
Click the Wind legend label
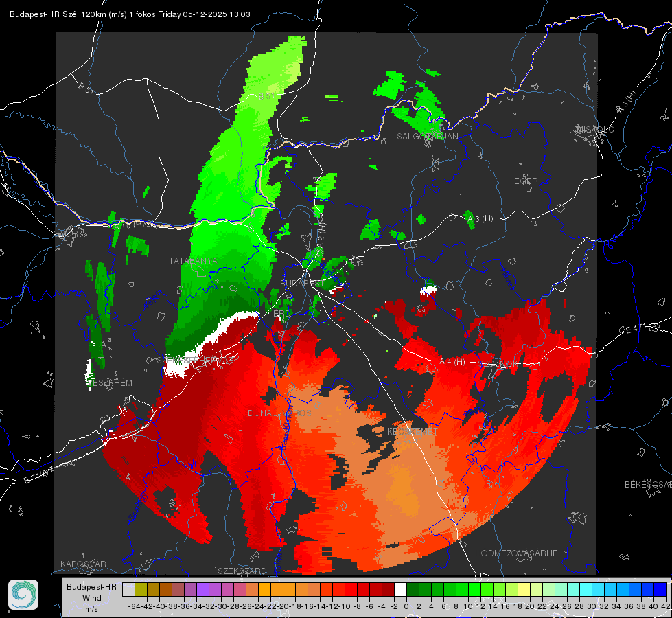coord(92,598)
